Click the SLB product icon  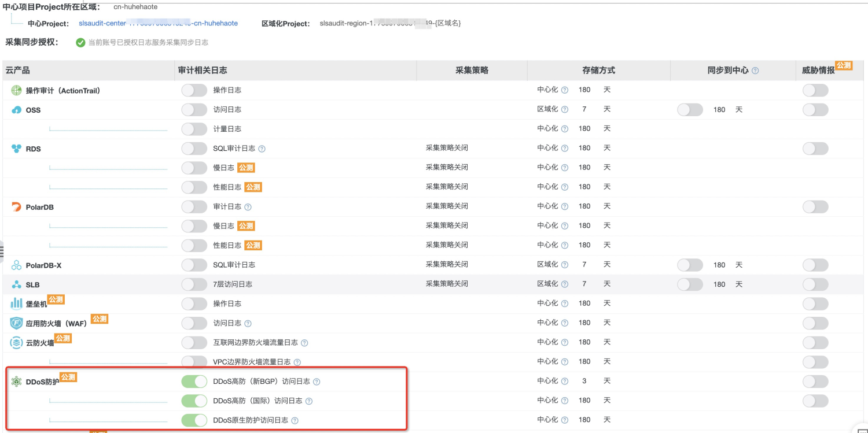tap(16, 284)
